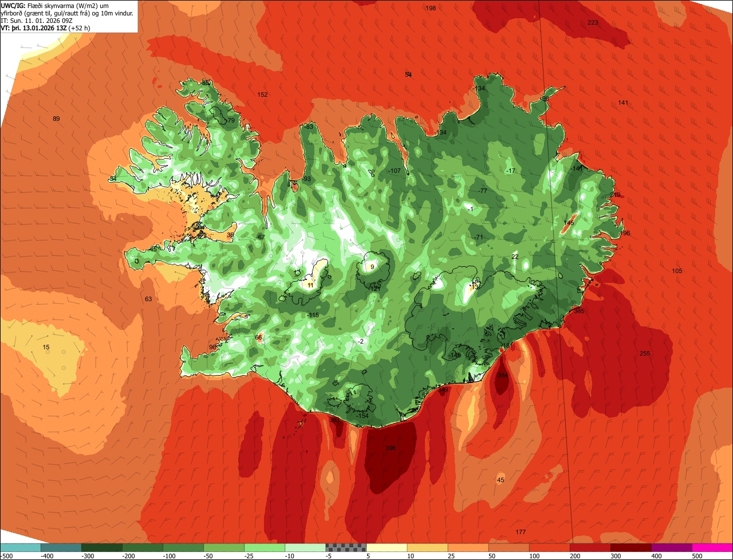
Task: Click the 223 value in the dark red patch
Action: (x=593, y=22)
